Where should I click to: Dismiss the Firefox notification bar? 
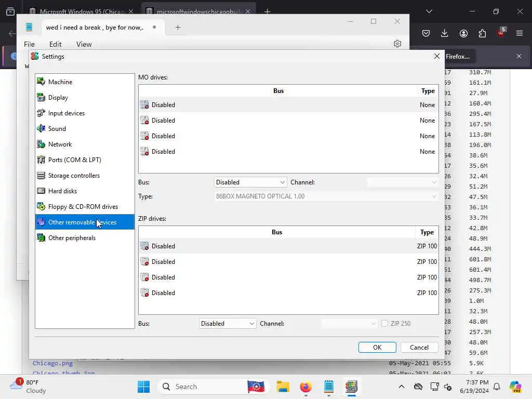pos(519,56)
